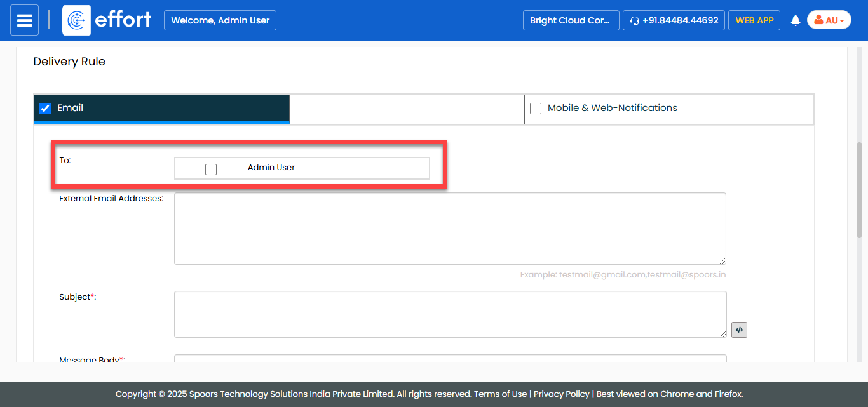Check the Admin User recipient checkbox
Screen dimensions: 868x407
point(211,169)
